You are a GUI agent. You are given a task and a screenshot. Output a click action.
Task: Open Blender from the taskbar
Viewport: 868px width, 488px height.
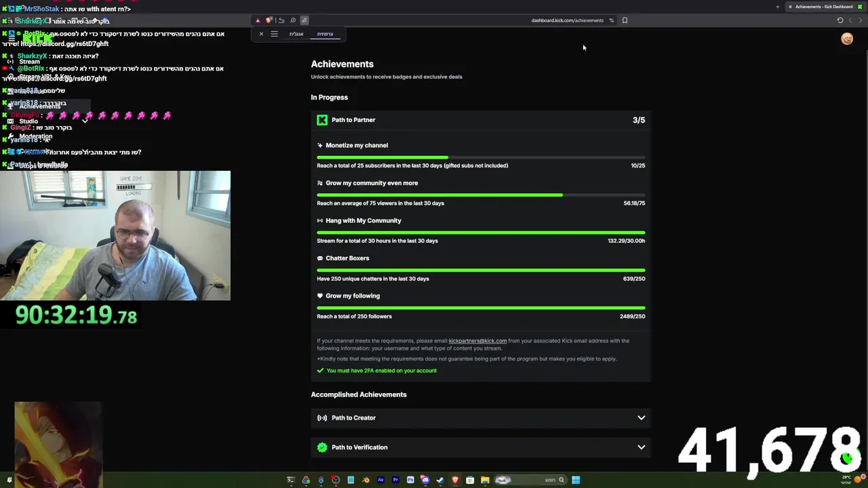pyautogui.click(x=366, y=480)
